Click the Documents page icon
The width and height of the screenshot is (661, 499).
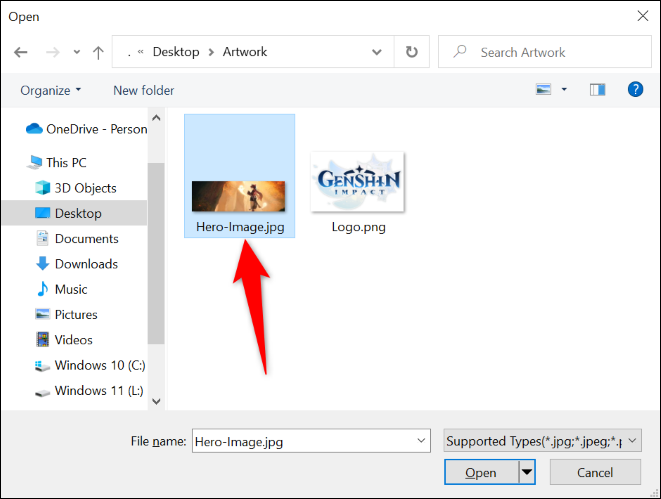(43, 238)
